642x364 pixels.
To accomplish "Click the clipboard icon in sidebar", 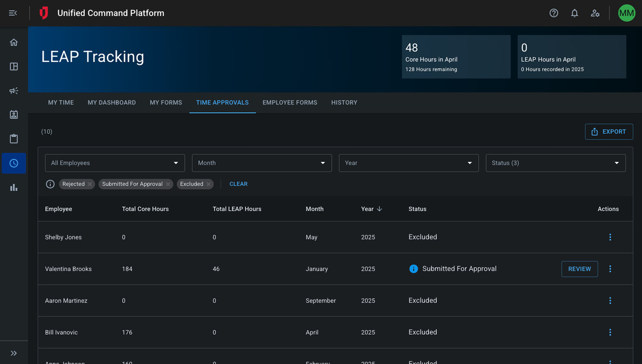I will click(14, 139).
